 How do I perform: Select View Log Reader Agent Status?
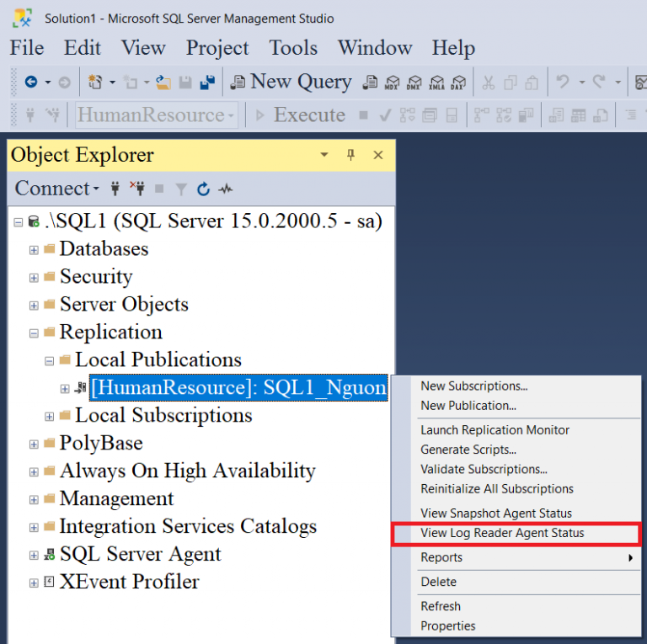click(502, 533)
